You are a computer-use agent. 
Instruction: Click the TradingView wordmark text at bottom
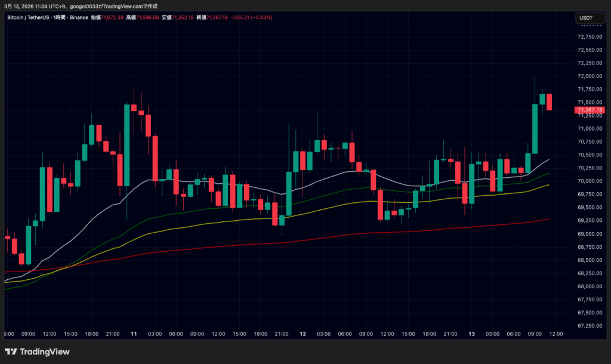[45, 352]
